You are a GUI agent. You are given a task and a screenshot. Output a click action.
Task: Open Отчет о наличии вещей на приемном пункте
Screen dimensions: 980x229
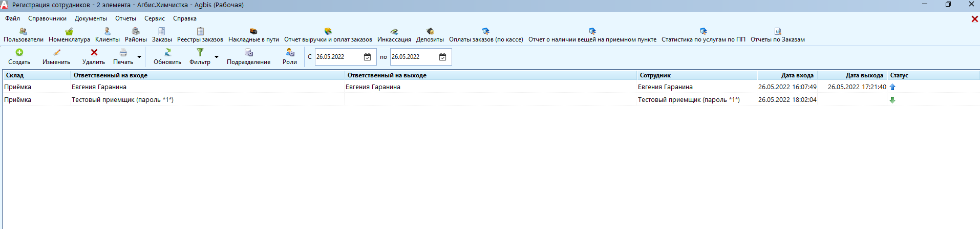click(592, 35)
